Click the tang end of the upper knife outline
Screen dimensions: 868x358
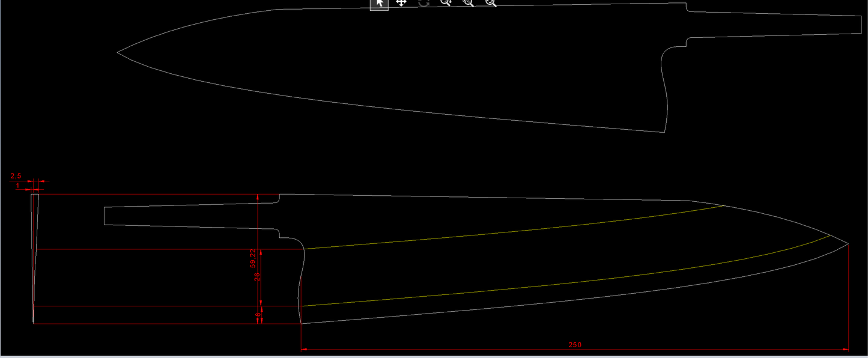point(860,25)
